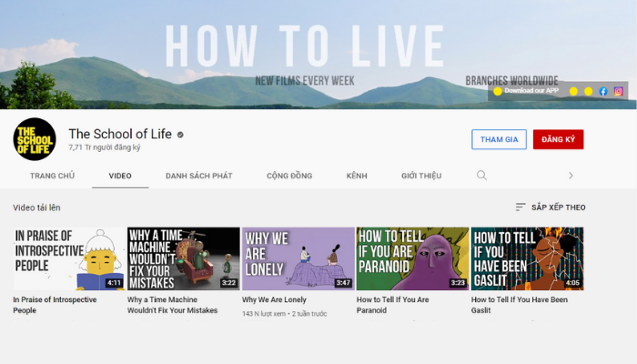
Task: Click the right arrow to show more tabs
Action: 571,176
